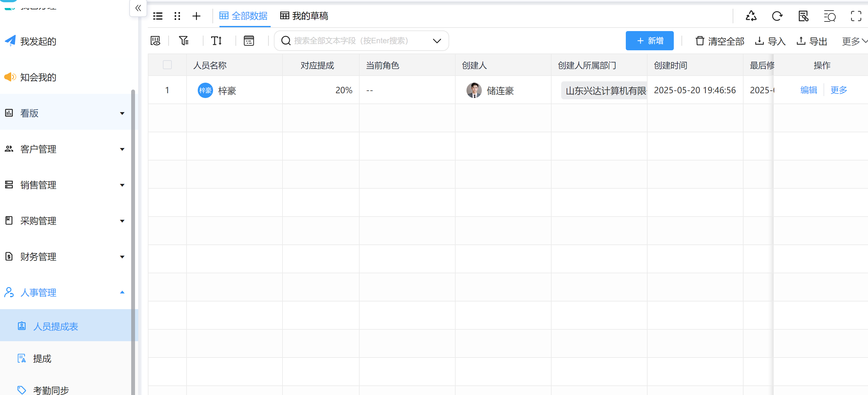Collapse the sidebar with the double-chevron
Image resolution: width=868 pixels, height=395 pixels.
[138, 8]
